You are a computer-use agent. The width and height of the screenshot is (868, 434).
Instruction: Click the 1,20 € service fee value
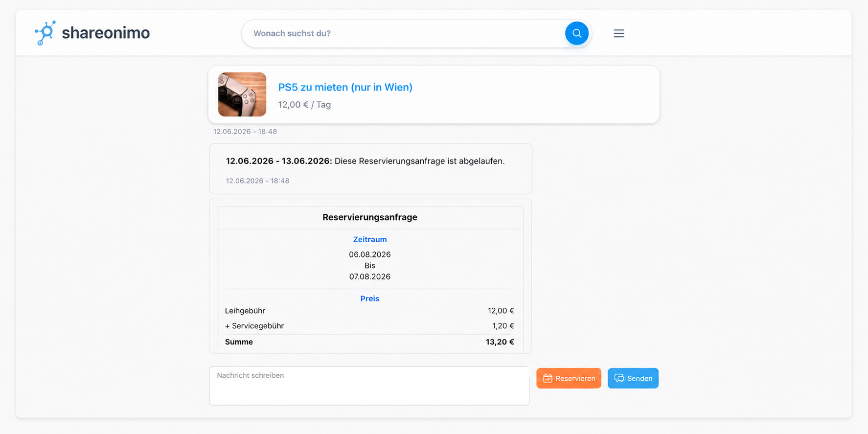click(x=503, y=326)
